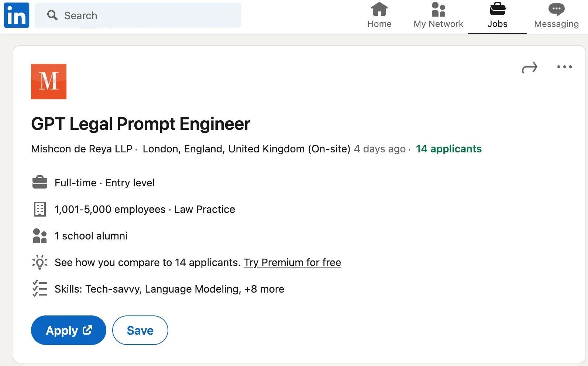The image size is (588, 366).
Task: Click the Apply button
Action: coord(69,330)
